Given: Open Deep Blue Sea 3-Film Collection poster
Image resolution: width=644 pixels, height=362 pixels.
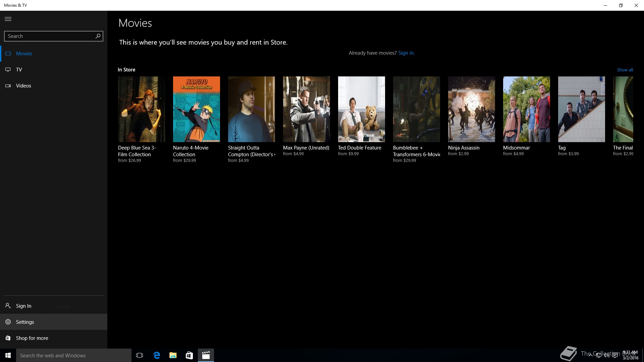Looking at the screenshot, I should (x=142, y=109).
